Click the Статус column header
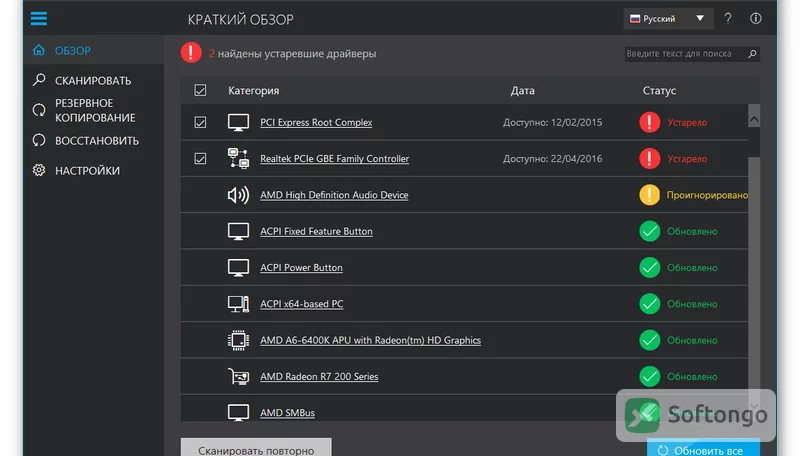 click(x=659, y=91)
